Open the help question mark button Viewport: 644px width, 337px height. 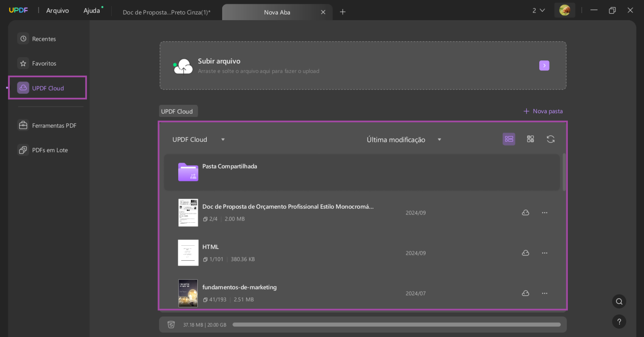click(619, 322)
